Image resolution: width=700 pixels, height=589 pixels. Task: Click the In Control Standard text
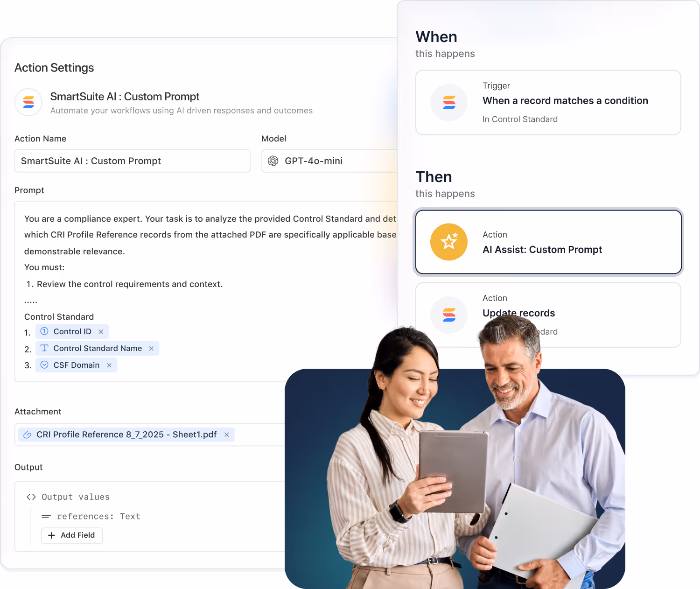coord(520,119)
